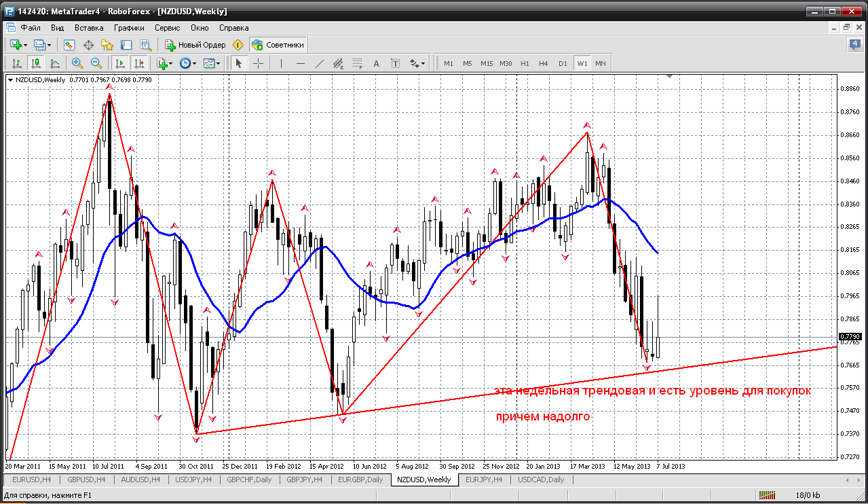Click the Новый Ордер button
The width and height of the screenshot is (868, 504).
(195, 45)
